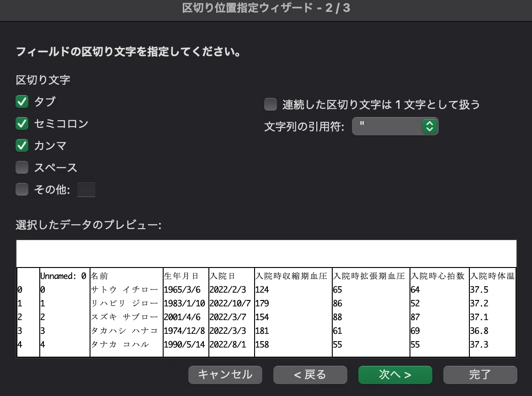Click the birthdate 1990/5/14 cell
This screenshot has height=396, width=532.
coord(184,344)
